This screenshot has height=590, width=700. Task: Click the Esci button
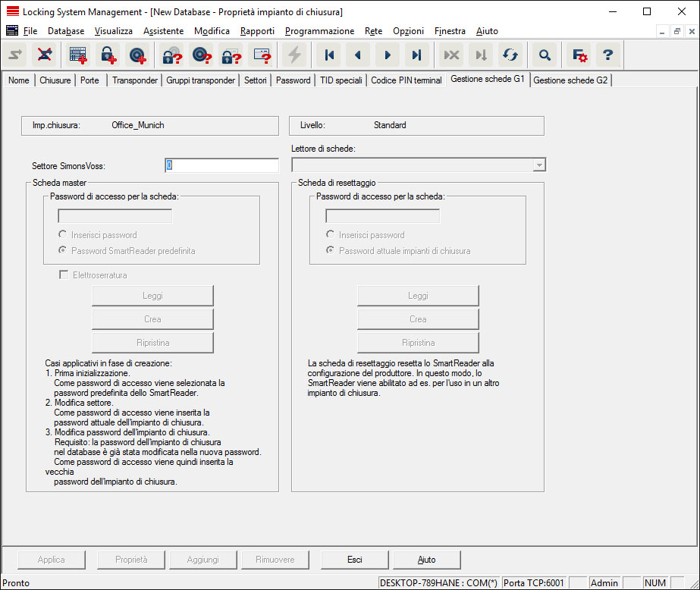pos(354,560)
